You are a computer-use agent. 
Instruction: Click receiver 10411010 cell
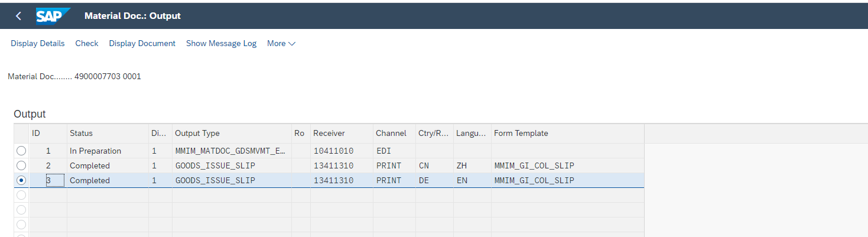pos(342,151)
